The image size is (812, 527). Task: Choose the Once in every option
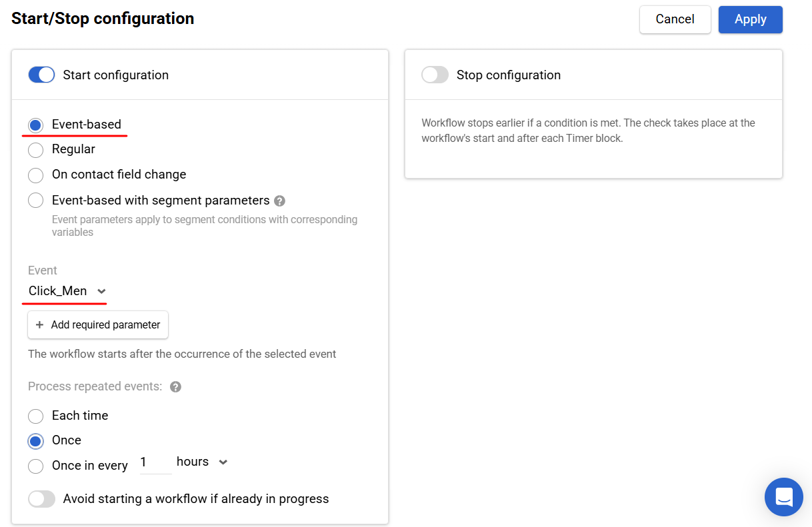[35, 466]
